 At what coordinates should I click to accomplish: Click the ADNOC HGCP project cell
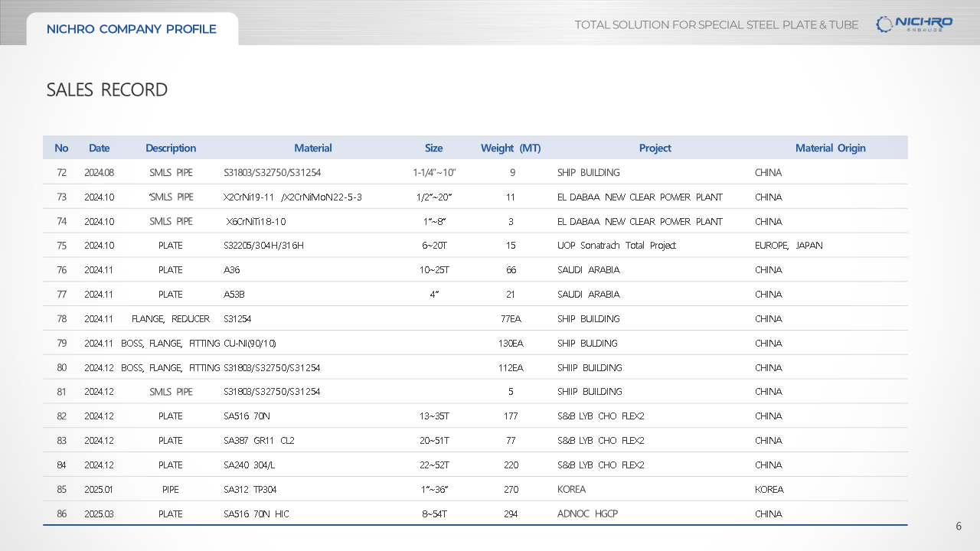click(587, 514)
